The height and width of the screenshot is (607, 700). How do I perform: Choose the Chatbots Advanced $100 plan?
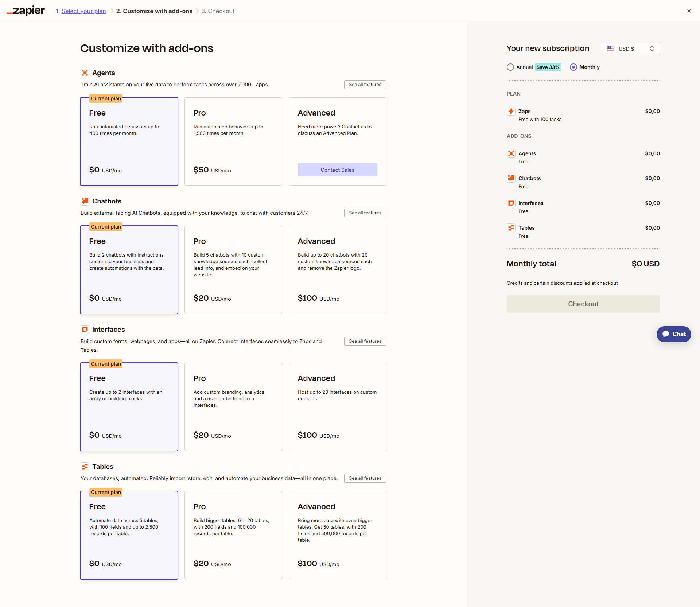tap(338, 270)
